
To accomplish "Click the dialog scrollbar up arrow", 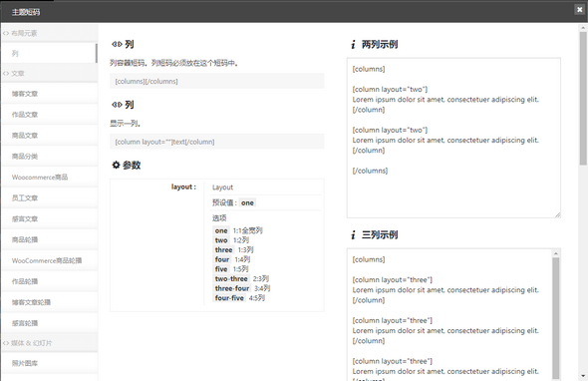I will (583, 28).
